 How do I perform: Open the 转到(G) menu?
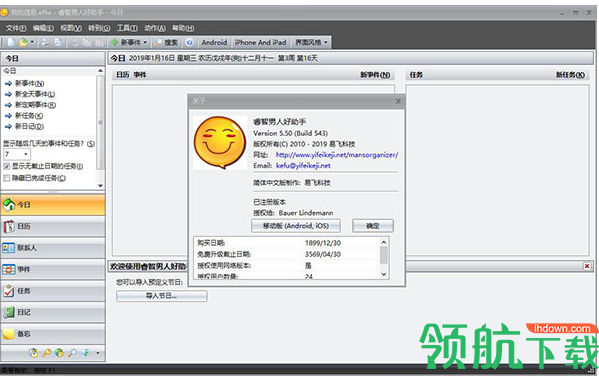(x=99, y=28)
